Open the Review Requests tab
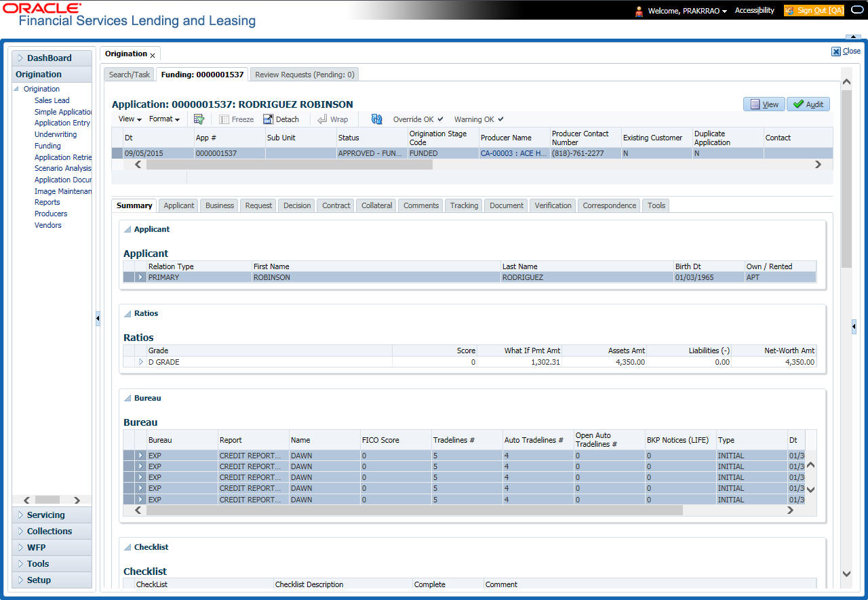This screenshot has height=600, width=868. coord(304,75)
